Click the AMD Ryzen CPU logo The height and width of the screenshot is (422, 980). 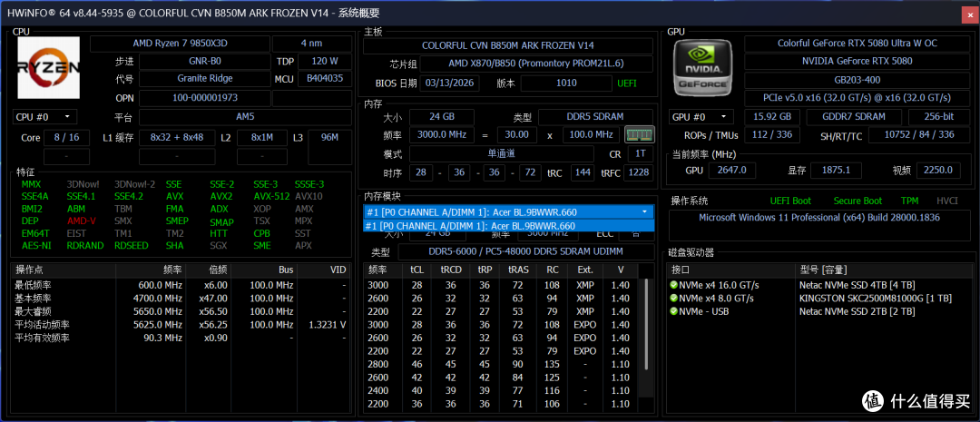tap(49, 67)
